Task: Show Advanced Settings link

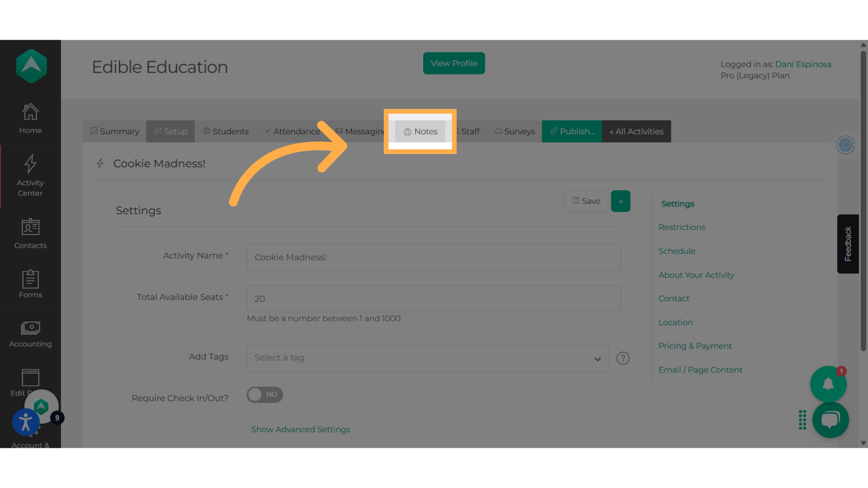Action: [300, 429]
